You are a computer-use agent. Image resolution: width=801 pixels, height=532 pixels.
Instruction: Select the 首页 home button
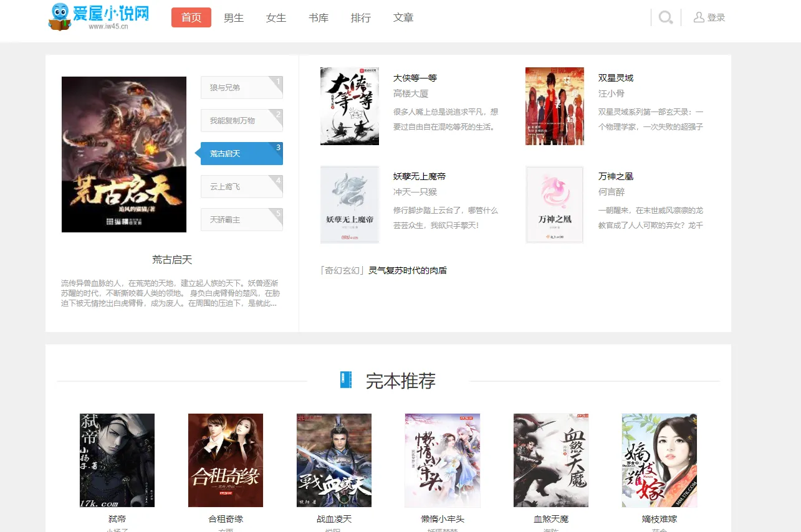191,18
